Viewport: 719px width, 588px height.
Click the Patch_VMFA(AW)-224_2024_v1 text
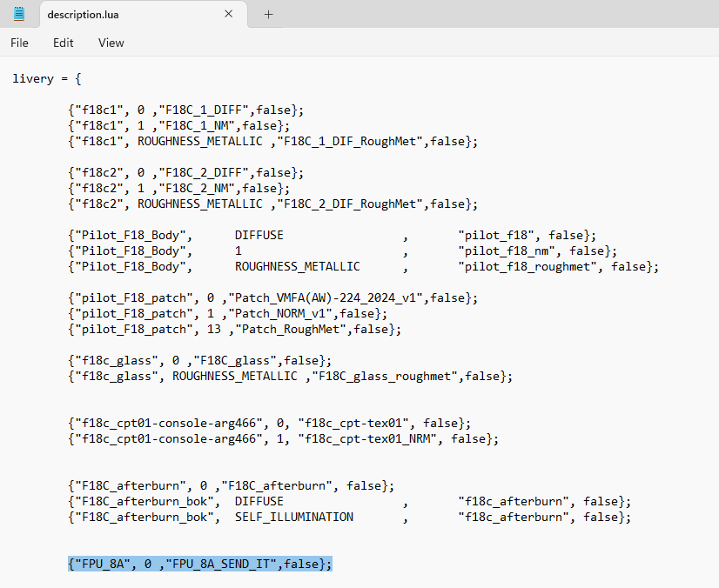click(327, 297)
